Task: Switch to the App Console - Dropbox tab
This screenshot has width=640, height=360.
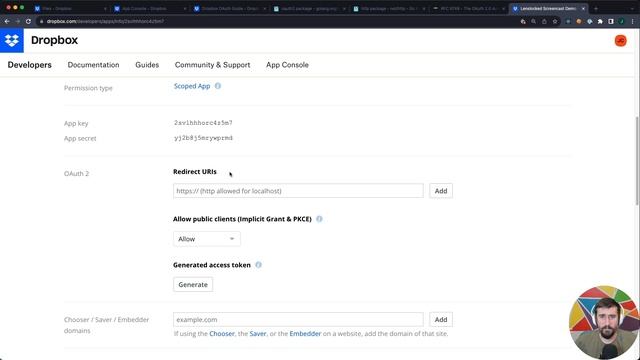Action: point(149,8)
